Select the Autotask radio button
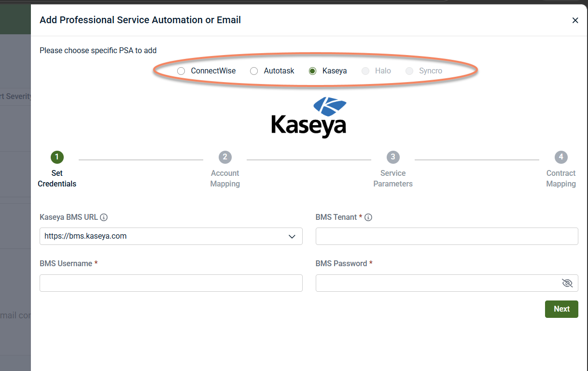The width and height of the screenshot is (588, 371). (254, 71)
